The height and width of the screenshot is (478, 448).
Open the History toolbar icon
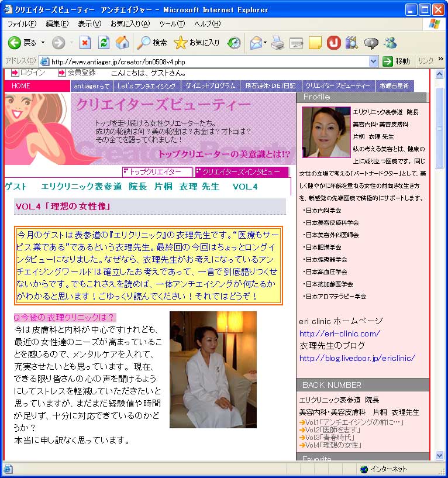click(x=234, y=43)
